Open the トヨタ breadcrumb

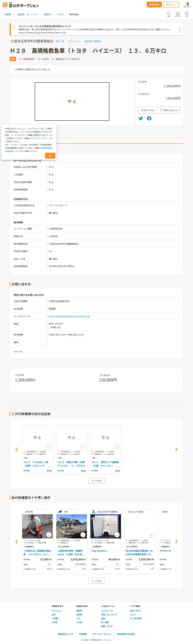coord(60,15)
